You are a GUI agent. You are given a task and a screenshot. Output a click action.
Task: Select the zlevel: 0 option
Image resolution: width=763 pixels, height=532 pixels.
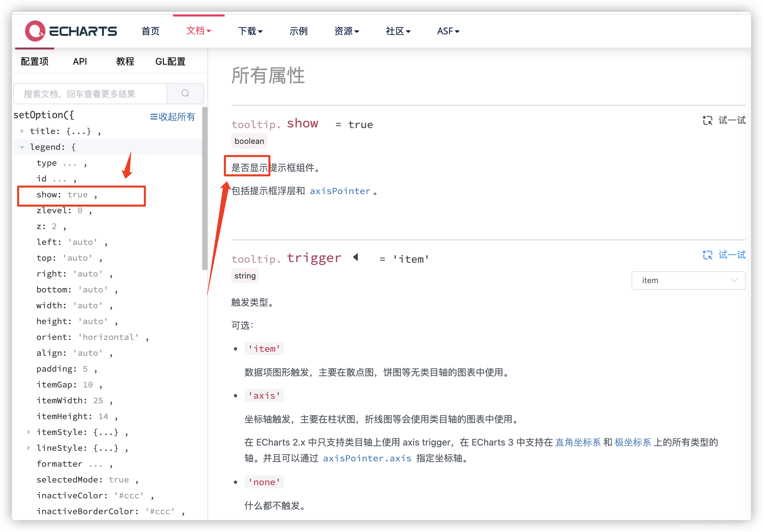(x=64, y=211)
